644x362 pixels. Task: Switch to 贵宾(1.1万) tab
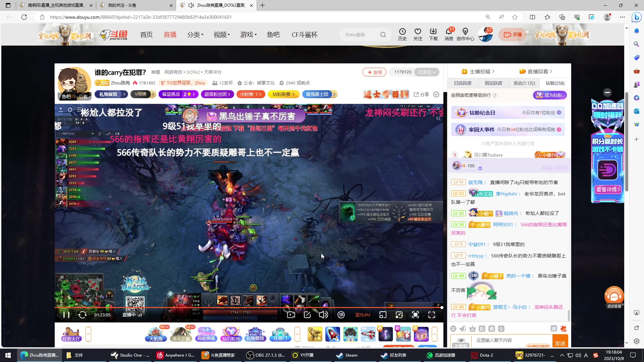pos(524,83)
